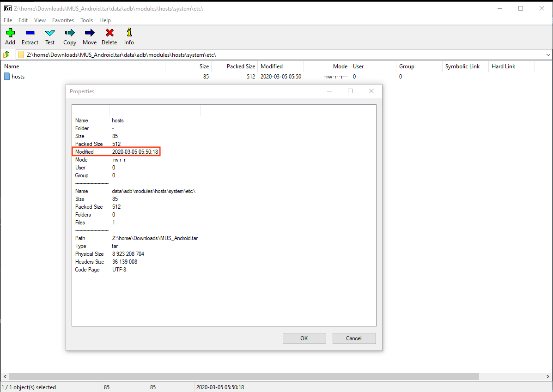Open the Tools menu
The height and width of the screenshot is (392, 553).
pyautogui.click(x=86, y=20)
